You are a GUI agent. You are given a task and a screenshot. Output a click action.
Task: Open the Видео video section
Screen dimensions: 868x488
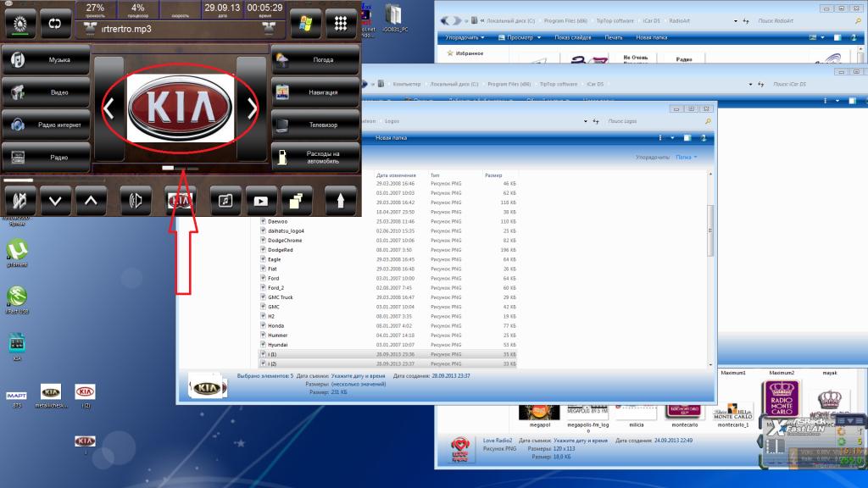[x=46, y=92]
